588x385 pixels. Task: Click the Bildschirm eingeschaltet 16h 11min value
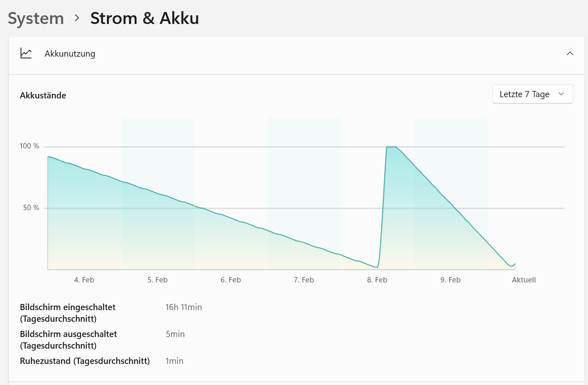(183, 307)
